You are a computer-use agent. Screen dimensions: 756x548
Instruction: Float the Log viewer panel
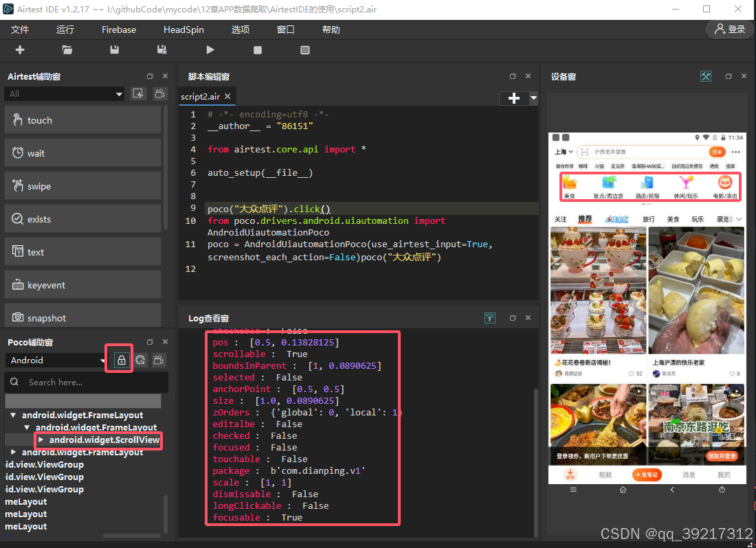pos(513,318)
